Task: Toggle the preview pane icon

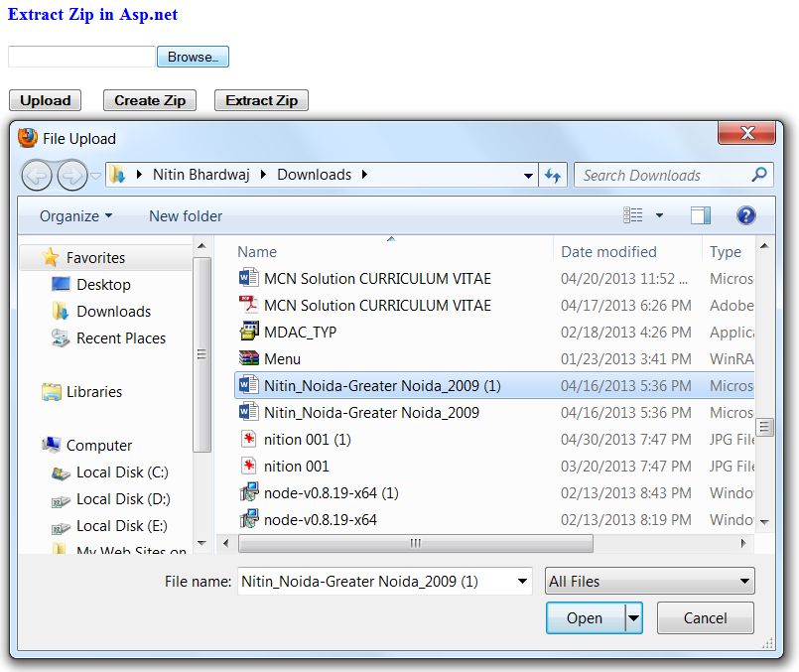Action: [x=700, y=214]
